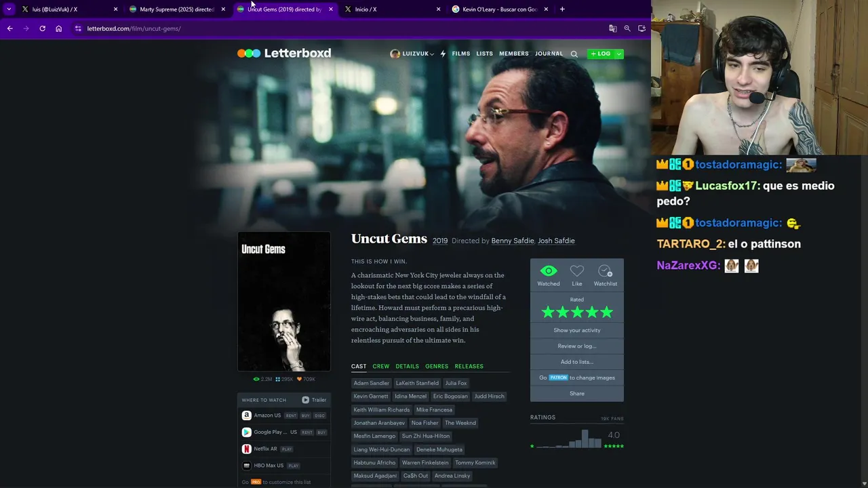Click Go PATRON to change images
This screenshot has width=868, height=488.
(577, 378)
